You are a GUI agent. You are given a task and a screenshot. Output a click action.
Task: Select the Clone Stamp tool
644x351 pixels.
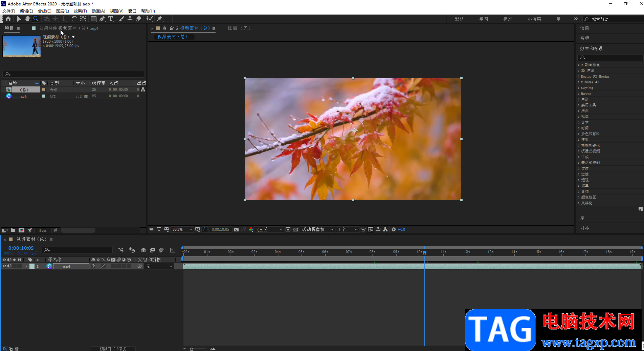(130, 19)
